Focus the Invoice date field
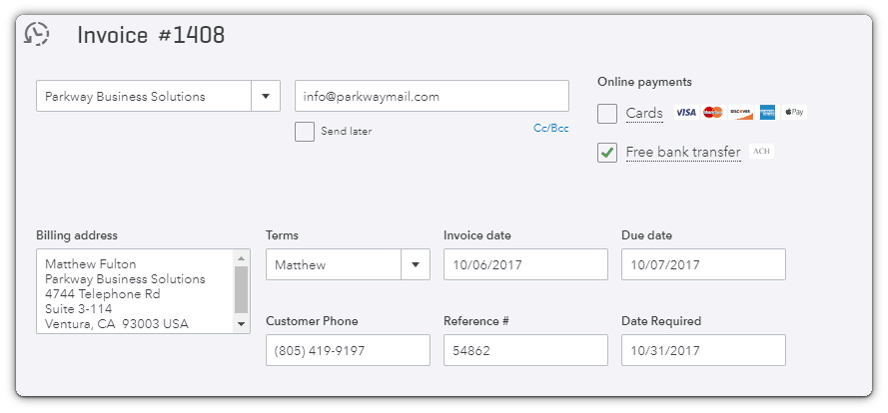The height and width of the screenshot is (413, 888). 526,265
